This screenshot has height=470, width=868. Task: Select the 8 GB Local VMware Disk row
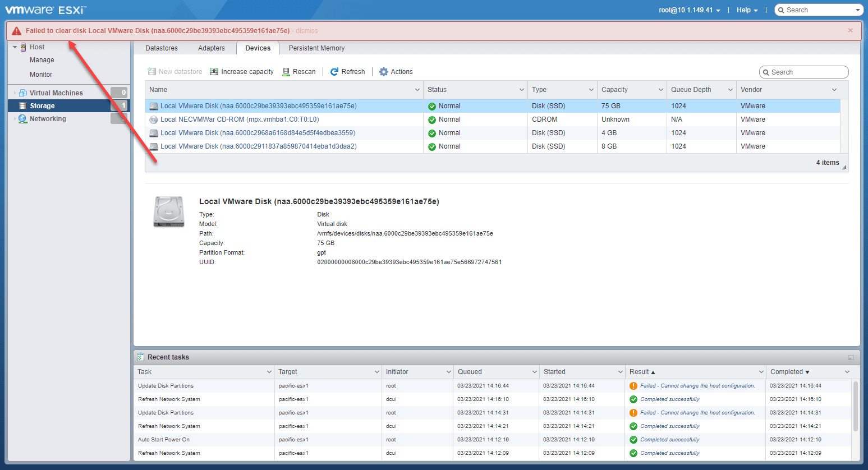(x=258, y=146)
